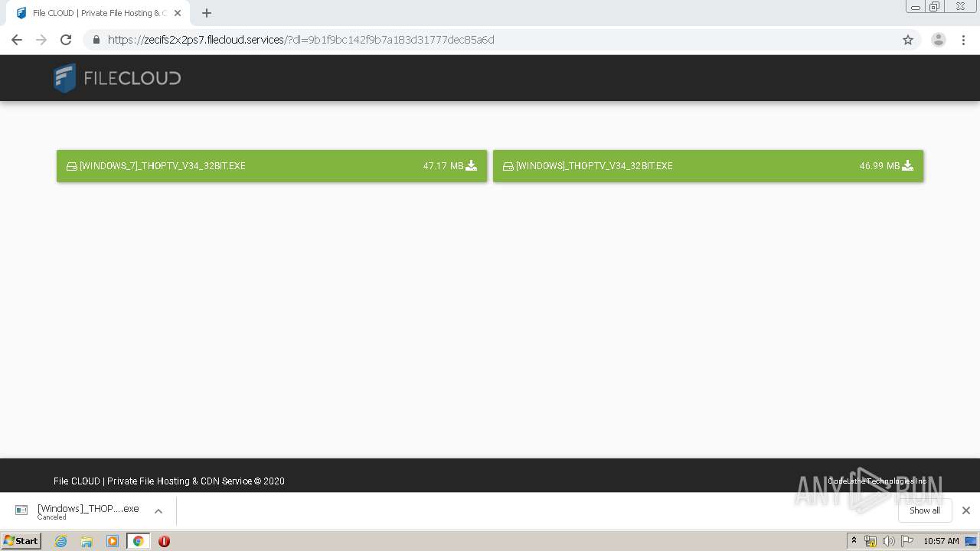The width and height of the screenshot is (980, 551).
Task: Reload the current page
Action: coord(66,40)
